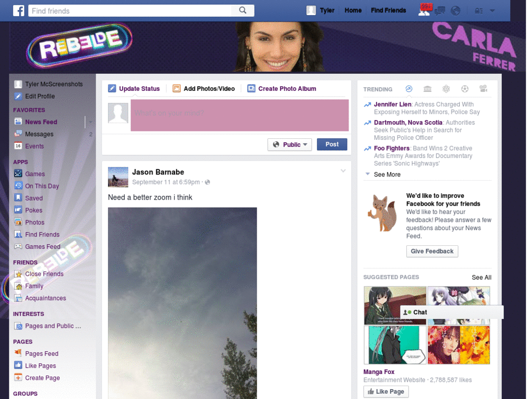Open Jason Barnabe profile name link

coord(158,172)
